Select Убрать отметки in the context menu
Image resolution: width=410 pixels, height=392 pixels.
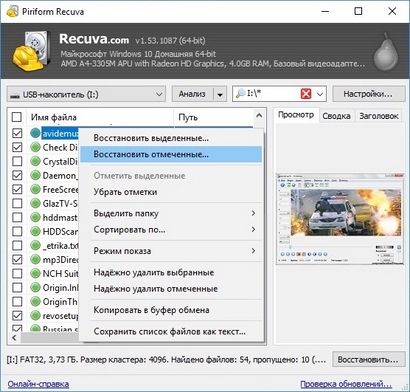171,192
